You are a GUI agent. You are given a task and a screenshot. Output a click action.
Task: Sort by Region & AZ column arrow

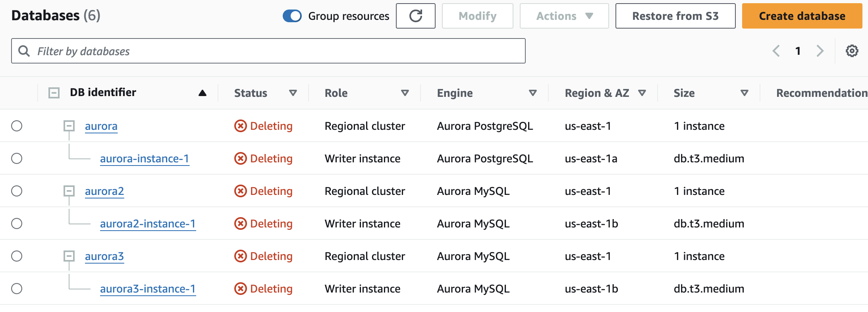(642, 93)
